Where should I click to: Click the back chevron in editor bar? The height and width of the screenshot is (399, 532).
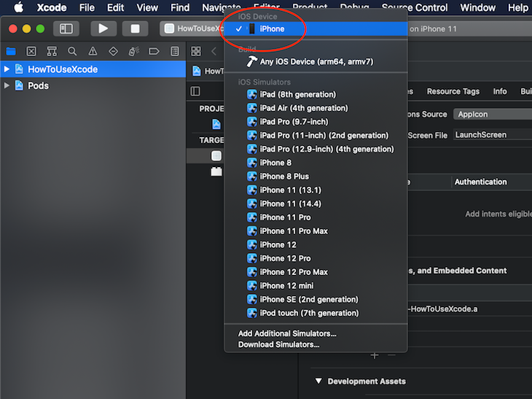coord(214,51)
